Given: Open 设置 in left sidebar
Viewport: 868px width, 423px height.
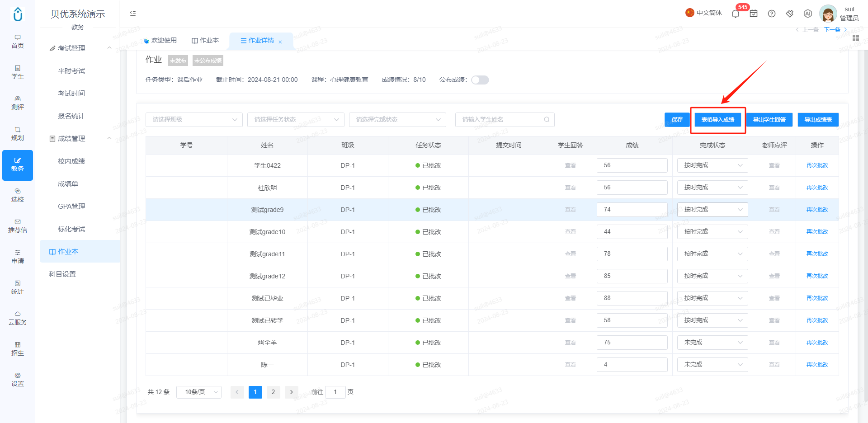Looking at the screenshot, I should (18, 380).
